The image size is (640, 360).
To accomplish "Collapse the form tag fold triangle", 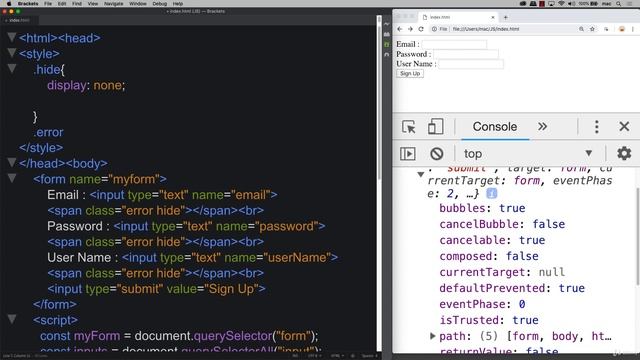I will tap(12, 178).
